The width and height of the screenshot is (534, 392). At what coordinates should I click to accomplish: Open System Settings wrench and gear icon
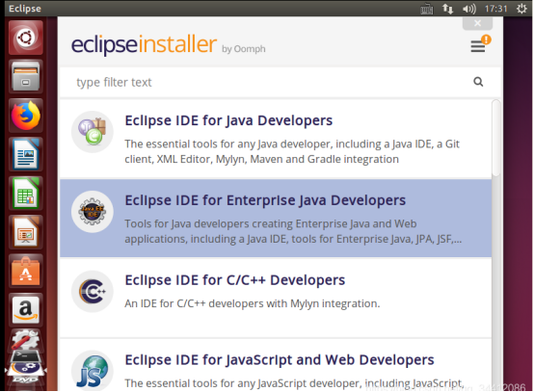click(26, 340)
